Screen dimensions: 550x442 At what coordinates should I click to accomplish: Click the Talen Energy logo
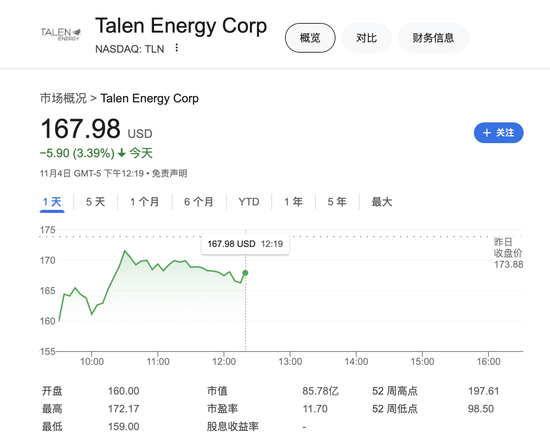pos(61,34)
